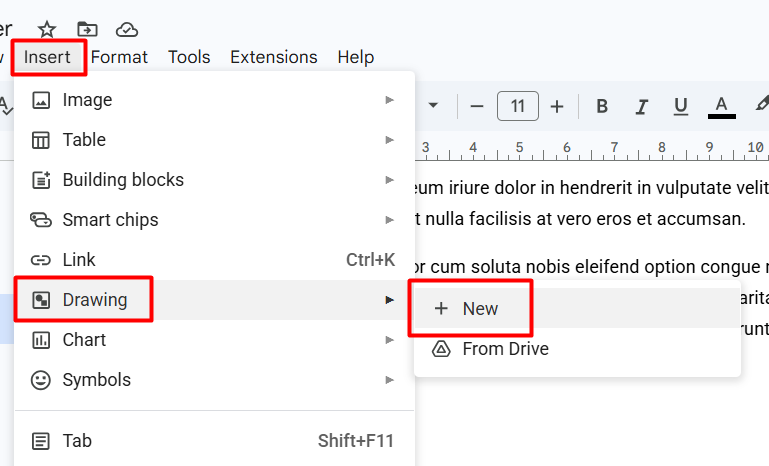Decrease font size with minus button
The width and height of the screenshot is (769, 466).
pos(477,106)
